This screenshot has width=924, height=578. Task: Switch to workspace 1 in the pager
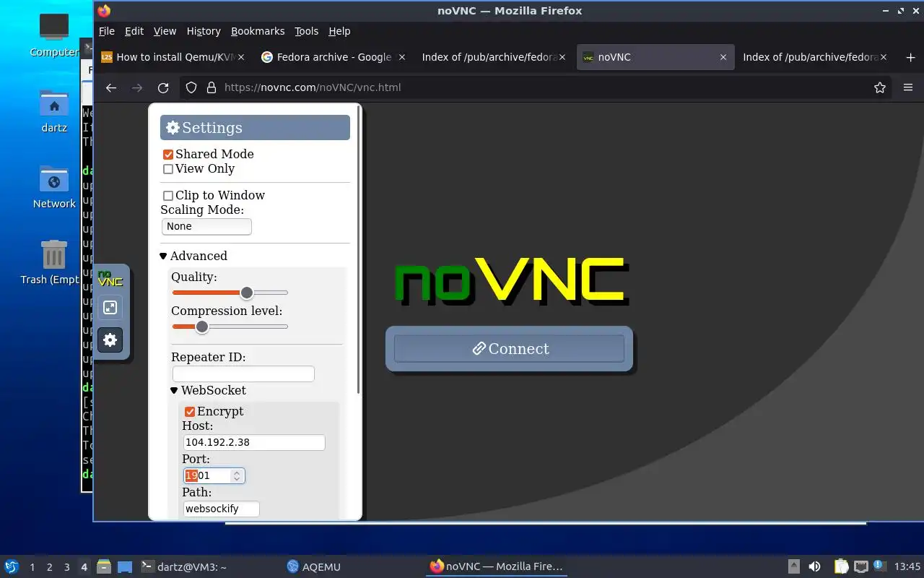32,567
